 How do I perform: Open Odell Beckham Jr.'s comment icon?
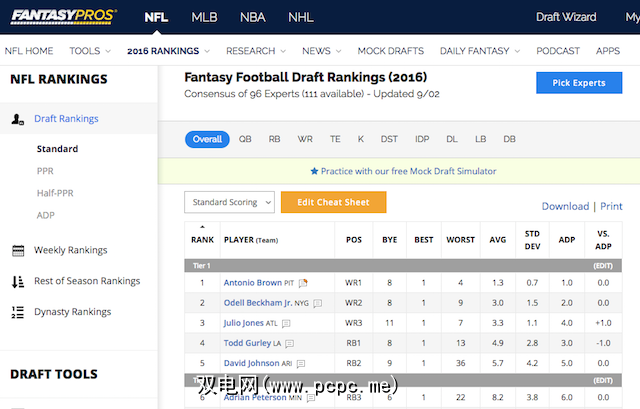click(318, 303)
